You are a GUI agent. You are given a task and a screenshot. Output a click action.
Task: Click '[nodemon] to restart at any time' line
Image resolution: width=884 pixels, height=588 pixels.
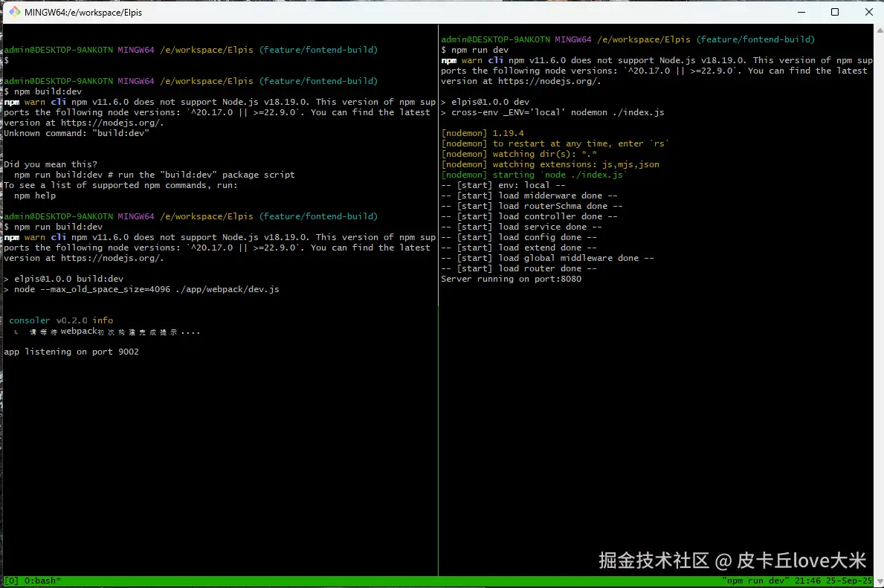click(x=555, y=143)
